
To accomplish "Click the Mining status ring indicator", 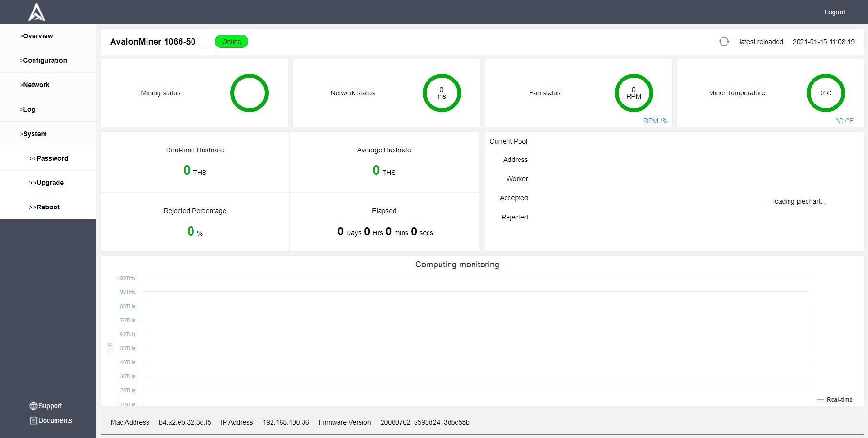I will pyautogui.click(x=249, y=93).
